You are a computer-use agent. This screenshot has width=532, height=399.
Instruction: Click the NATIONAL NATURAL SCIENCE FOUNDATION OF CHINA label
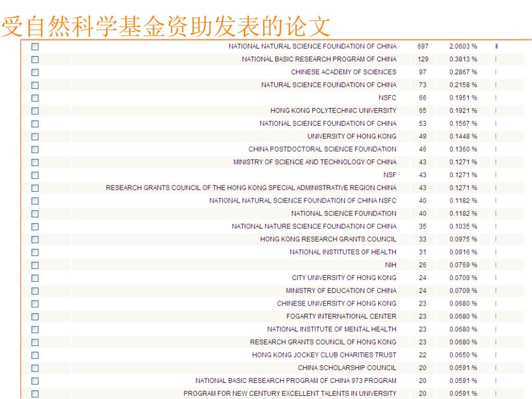click(x=312, y=46)
